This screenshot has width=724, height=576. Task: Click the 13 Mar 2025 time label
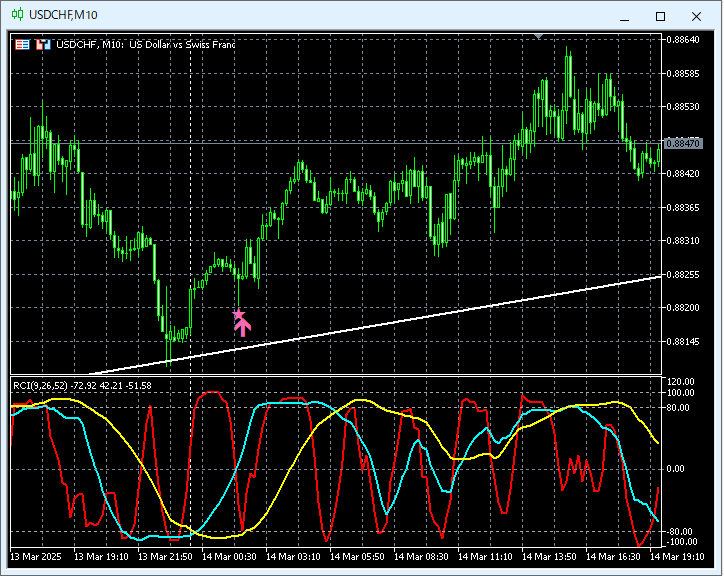[x=36, y=557]
